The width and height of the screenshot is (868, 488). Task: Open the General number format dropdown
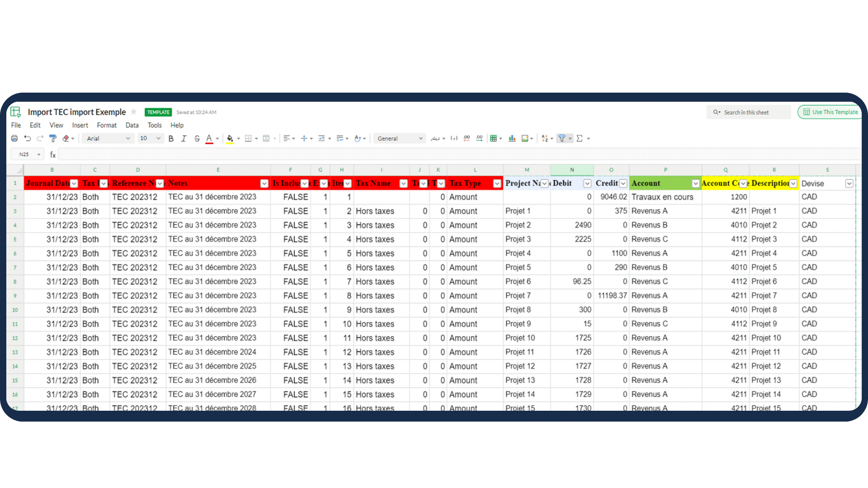(400, 139)
